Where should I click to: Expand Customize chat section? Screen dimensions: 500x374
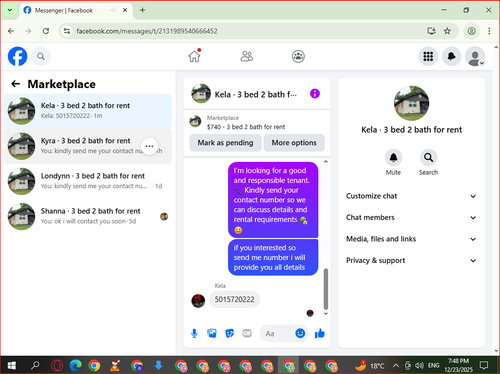(x=411, y=196)
